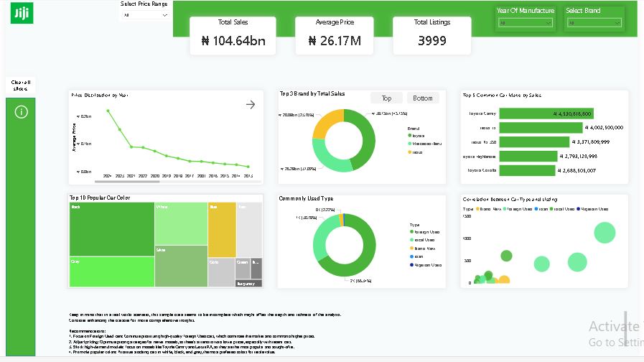Select the yellow Blue-labeled treemap tile

pyautogui.click(x=222, y=230)
